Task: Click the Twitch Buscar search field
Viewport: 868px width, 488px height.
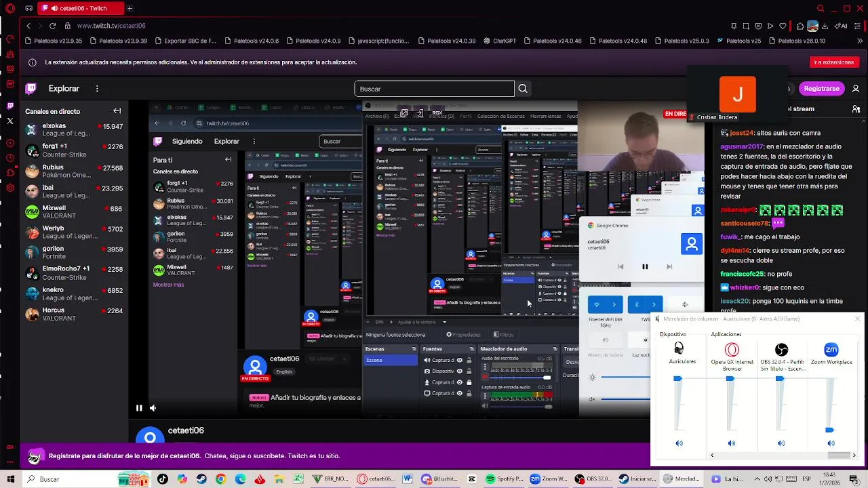Action: (434, 89)
